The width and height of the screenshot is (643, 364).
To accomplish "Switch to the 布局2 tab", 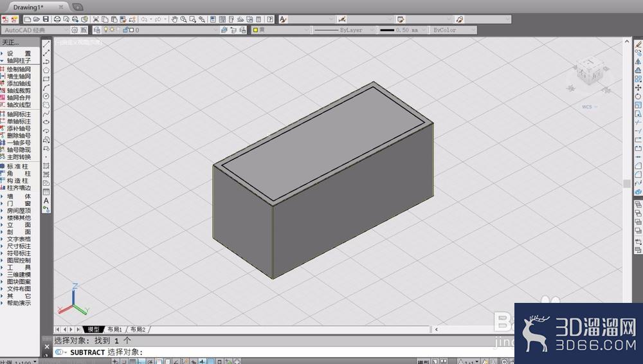I will point(138,329).
